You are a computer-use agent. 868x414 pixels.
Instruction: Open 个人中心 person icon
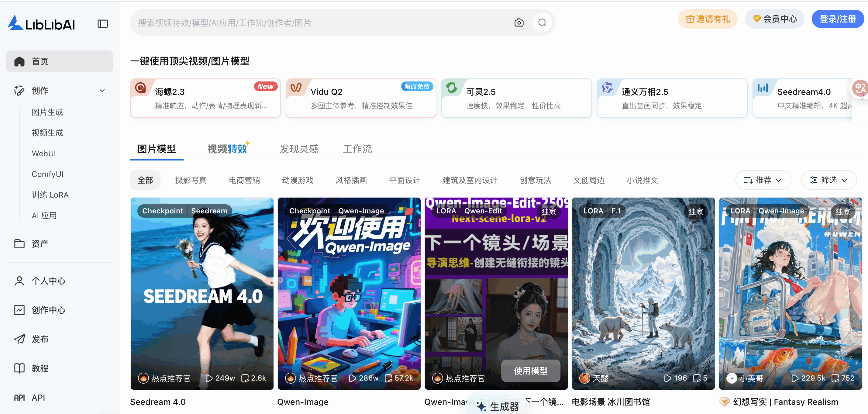(x=19, y=281)
